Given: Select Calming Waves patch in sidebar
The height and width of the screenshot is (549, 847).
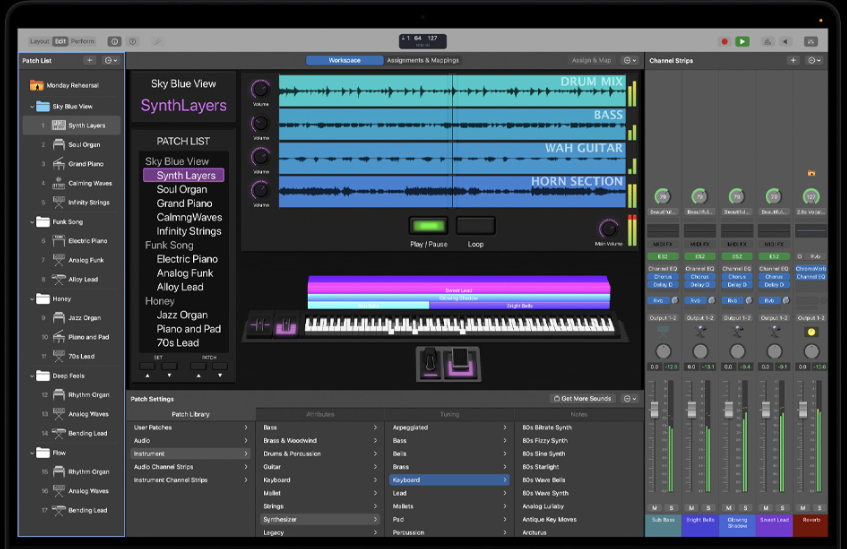Looking at the screenshot, I should (x=71, y=183).
